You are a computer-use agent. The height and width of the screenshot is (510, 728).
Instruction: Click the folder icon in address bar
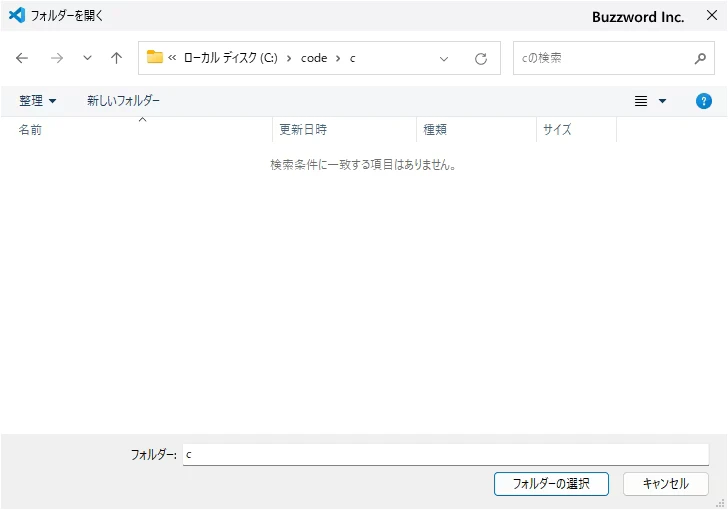(x=155, y=57)
